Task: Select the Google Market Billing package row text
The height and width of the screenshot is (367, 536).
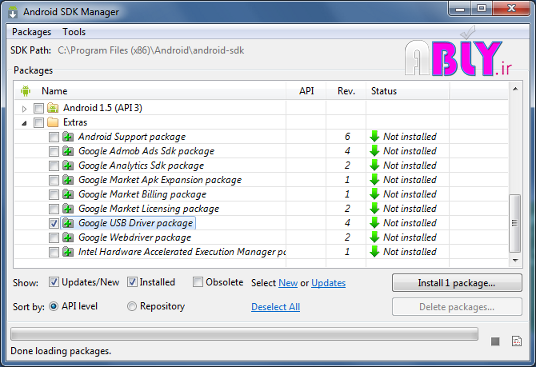Action: (x=142, y=194)
